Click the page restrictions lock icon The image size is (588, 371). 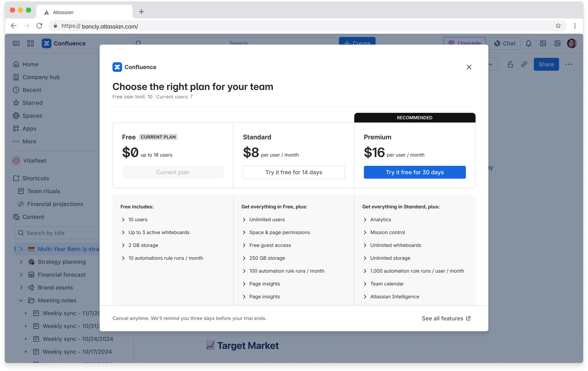tap(510, 64)
